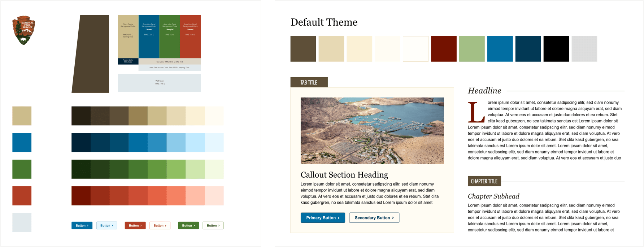Click the National Park Service arrowhead logo
The height and width of the screenshot is (247, 644).
coord(23,30)
